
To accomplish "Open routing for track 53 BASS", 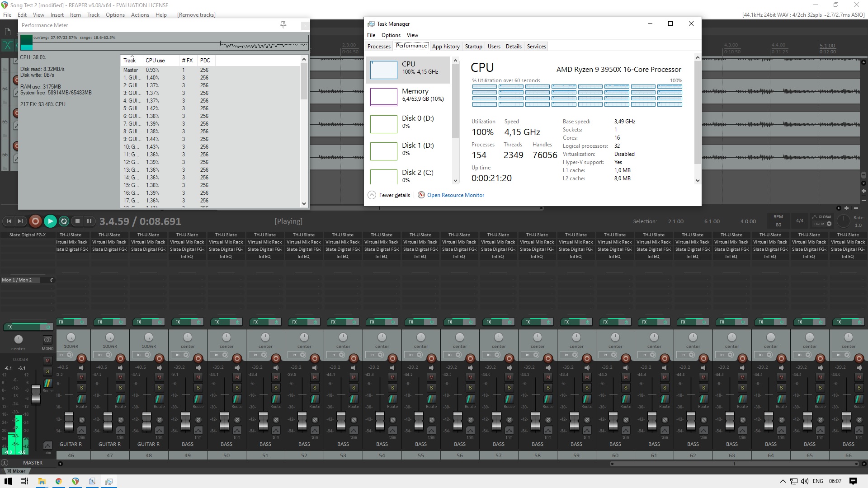I will point(354,399).
